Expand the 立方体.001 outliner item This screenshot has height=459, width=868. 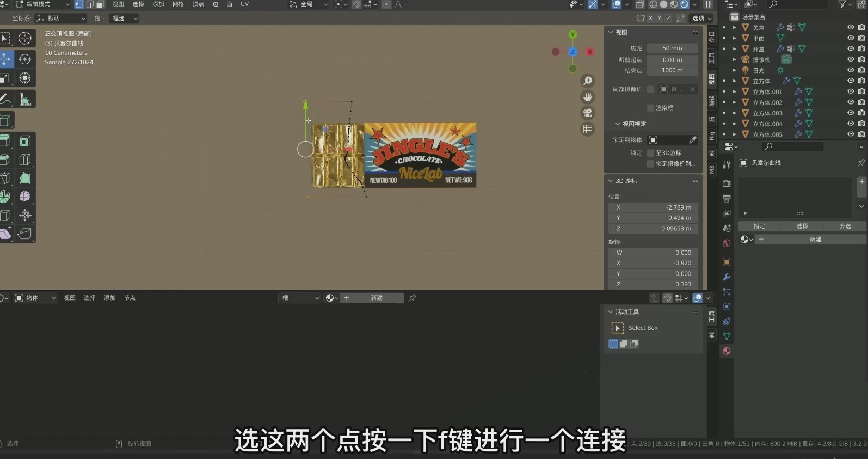(x=735, y=91)
